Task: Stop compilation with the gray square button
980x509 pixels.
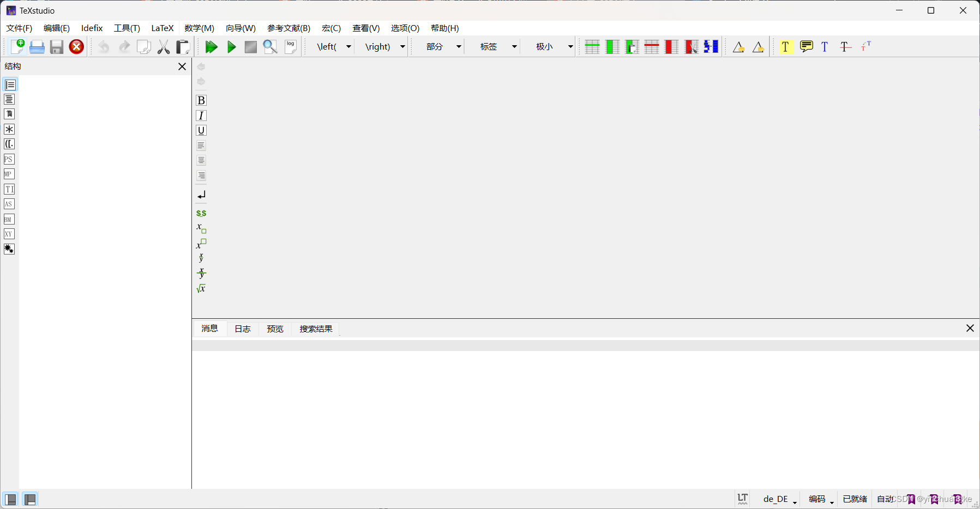Action: 251,47
